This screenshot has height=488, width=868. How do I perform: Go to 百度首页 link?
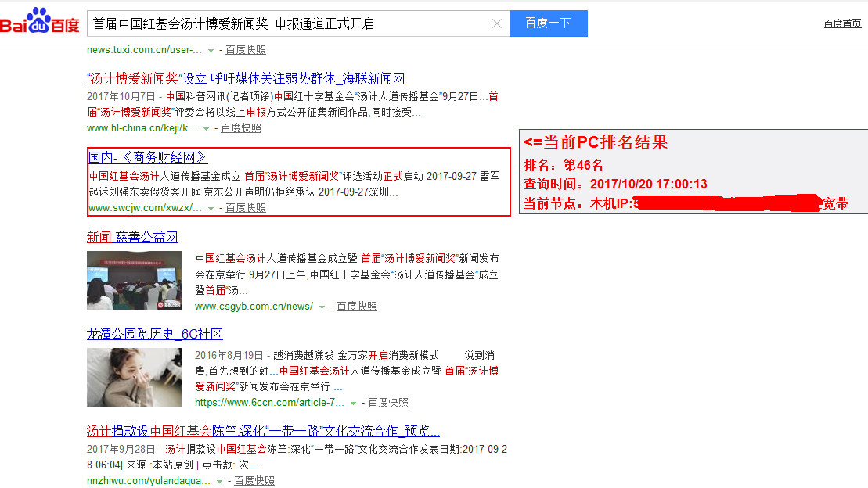(x=842, y=23)
